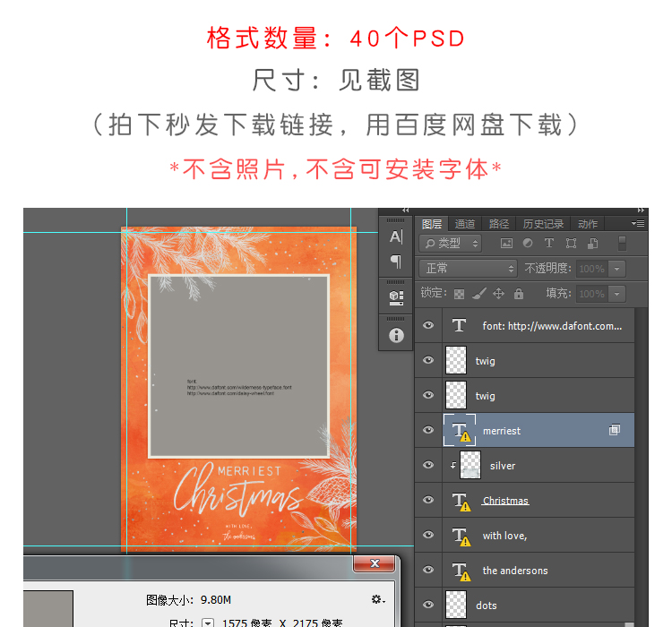Select the Christmas text layer
This screenshot has height=627, width=672.
(x=505, y=501)
